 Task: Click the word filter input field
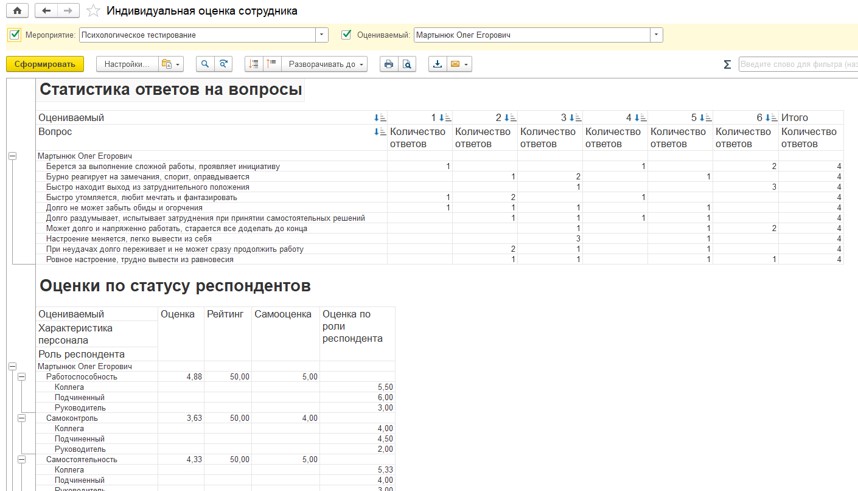pos(798,64)
